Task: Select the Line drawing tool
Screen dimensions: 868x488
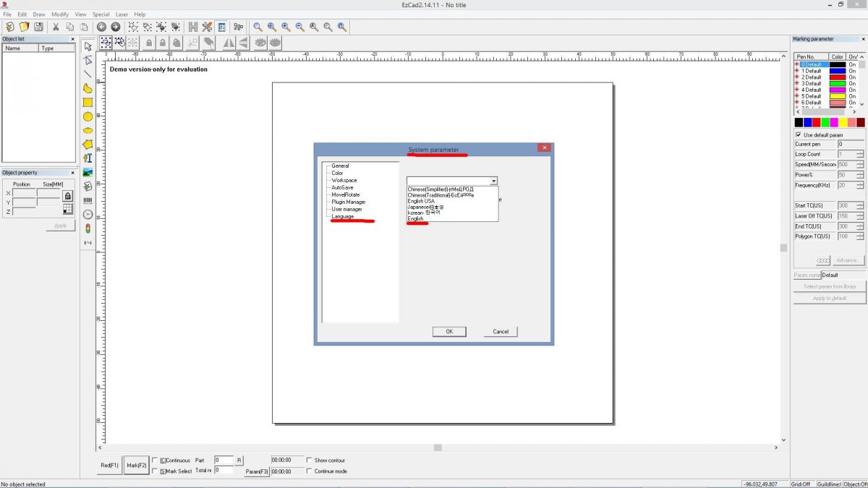Action: tap(88, 74)
